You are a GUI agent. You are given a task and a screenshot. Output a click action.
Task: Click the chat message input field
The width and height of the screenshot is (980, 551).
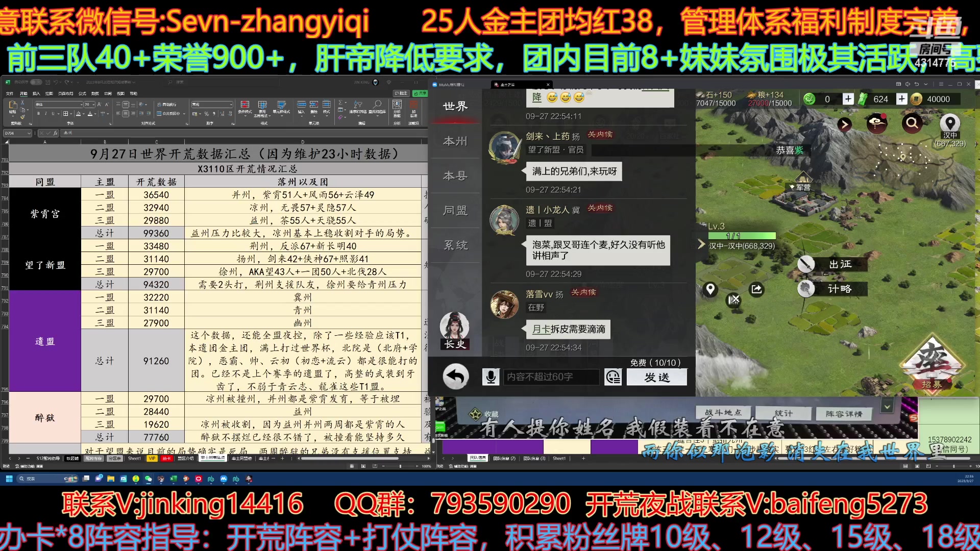coord(550,377)
